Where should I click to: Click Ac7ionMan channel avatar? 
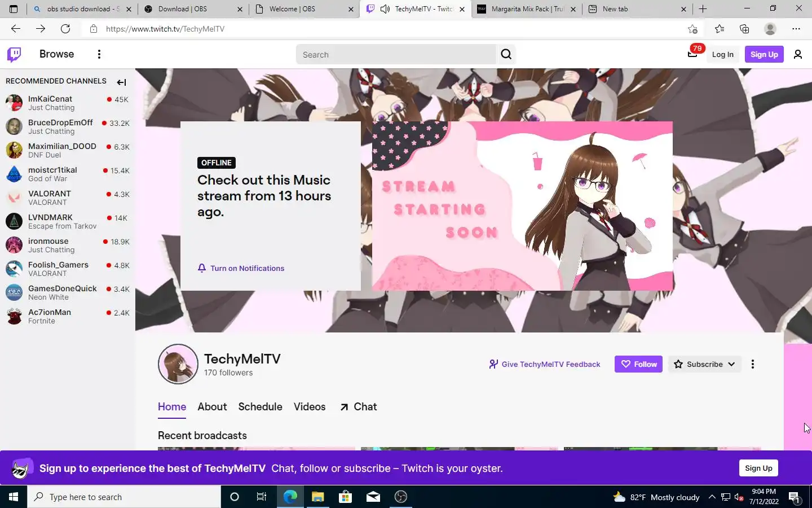point(14,316)
